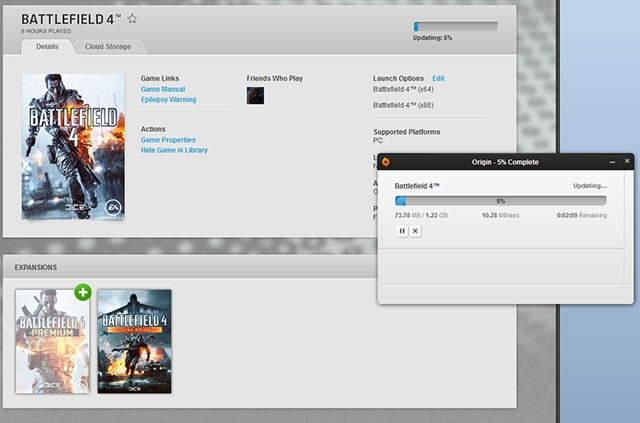Edit the Launch Options
Image resolution: width=640 pixels, height=423 pixels.
(438, 78)
